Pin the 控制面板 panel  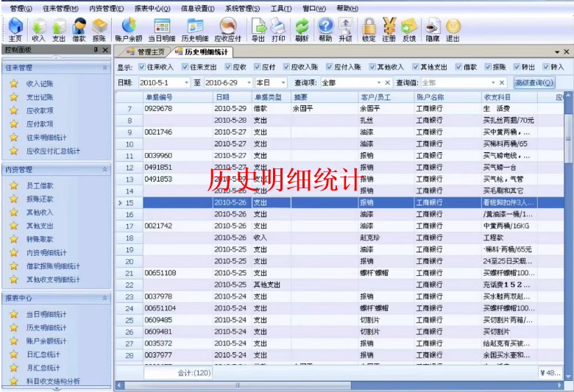pos(96,50)
